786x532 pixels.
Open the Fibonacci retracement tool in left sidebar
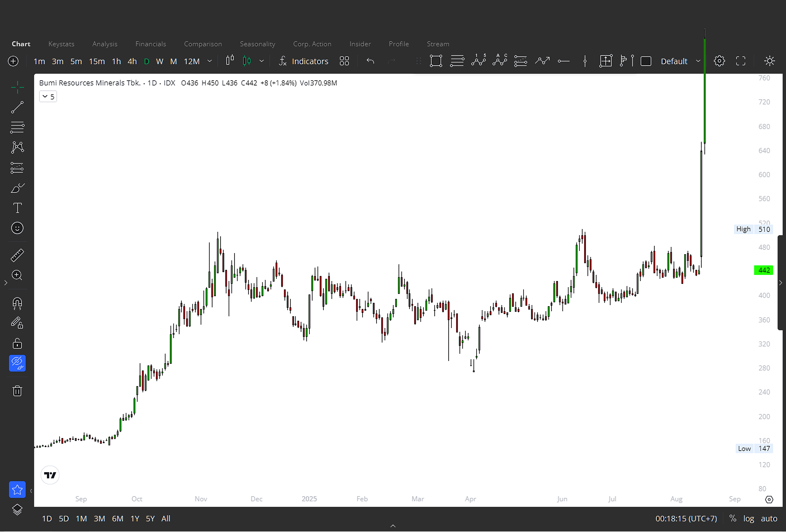17,128
